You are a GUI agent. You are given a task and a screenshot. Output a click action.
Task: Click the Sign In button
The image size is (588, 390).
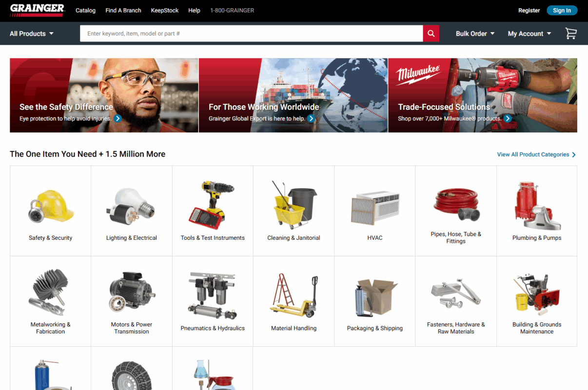pos(562,10)
